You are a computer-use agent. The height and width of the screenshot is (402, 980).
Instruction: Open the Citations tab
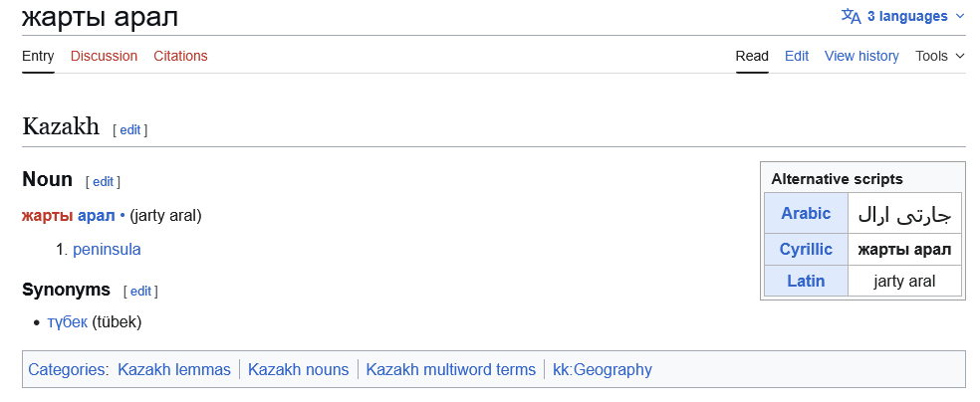[180, 56]
